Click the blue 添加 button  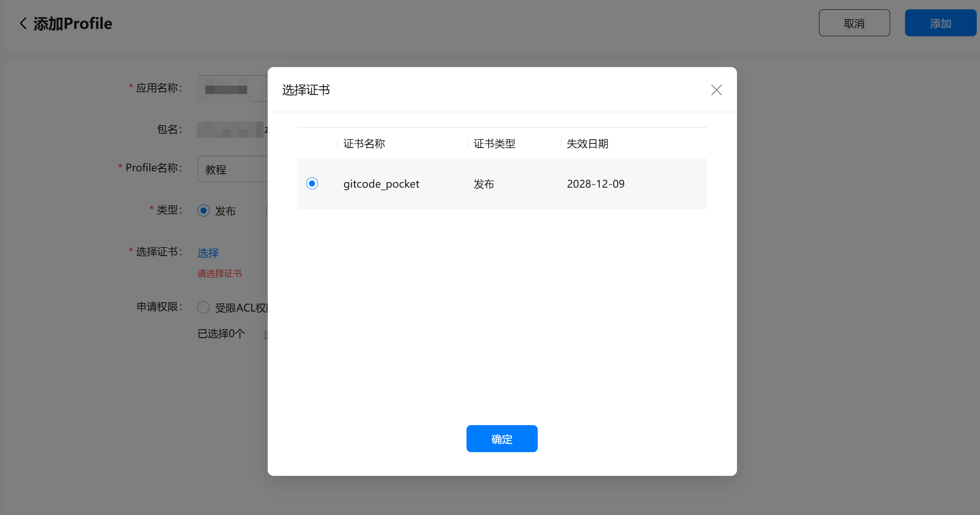tap(940, 23)
